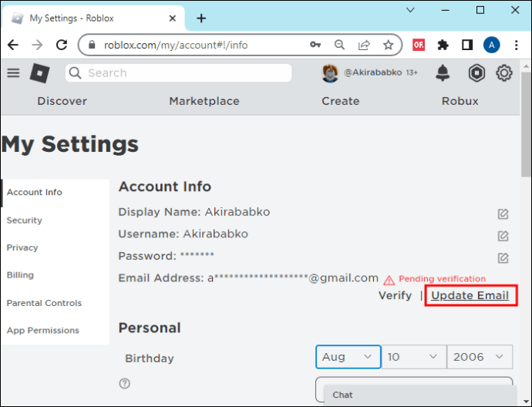Open the settings gear icon
This screenshot has width=532, height=407.
pyautogui.click(x=504, y=73)
